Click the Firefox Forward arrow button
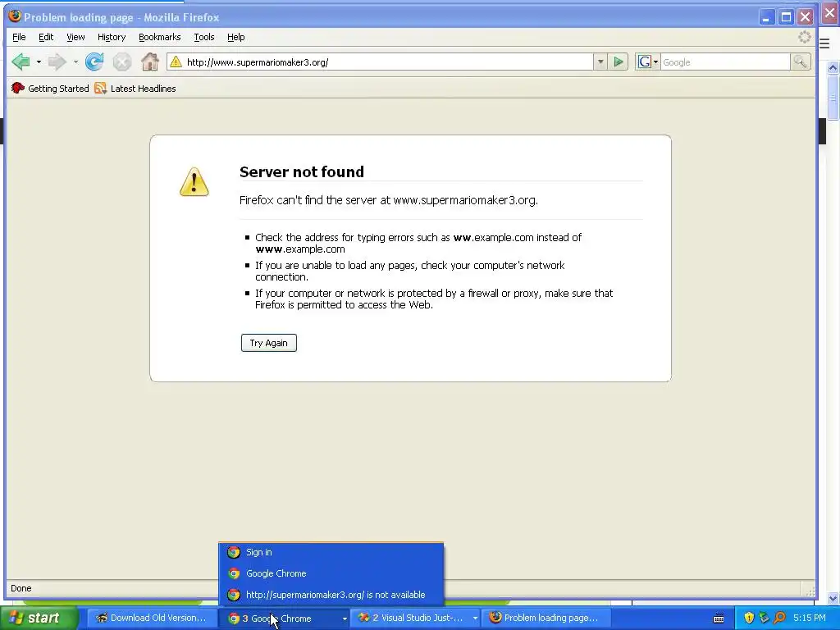Viewport: 840px width, 630px height. click(57, 62)
